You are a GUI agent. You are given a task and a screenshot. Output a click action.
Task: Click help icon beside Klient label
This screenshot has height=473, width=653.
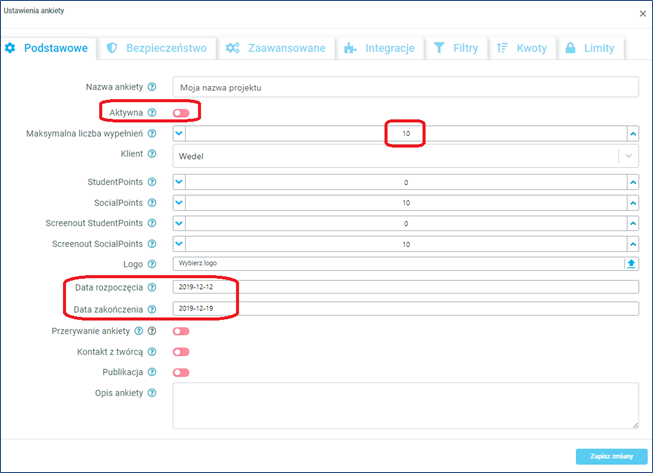[152, 156]
